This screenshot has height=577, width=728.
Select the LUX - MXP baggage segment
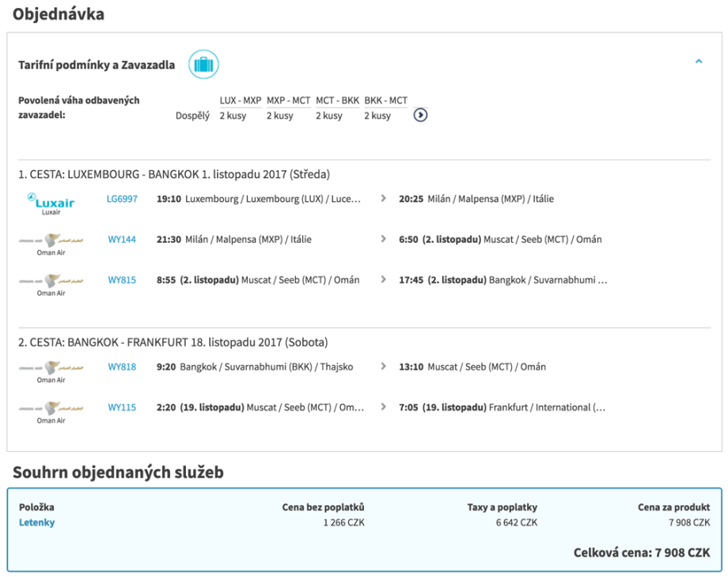tap(241, 101)
